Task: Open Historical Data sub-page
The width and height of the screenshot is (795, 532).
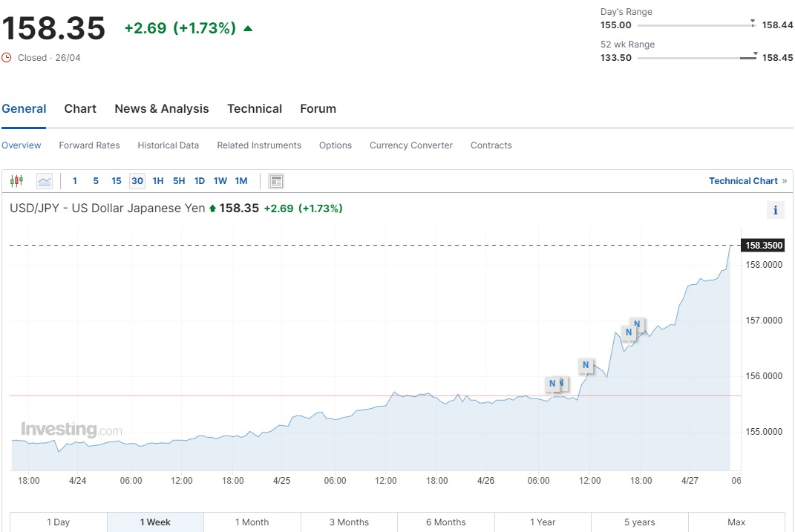Action: 169,145
